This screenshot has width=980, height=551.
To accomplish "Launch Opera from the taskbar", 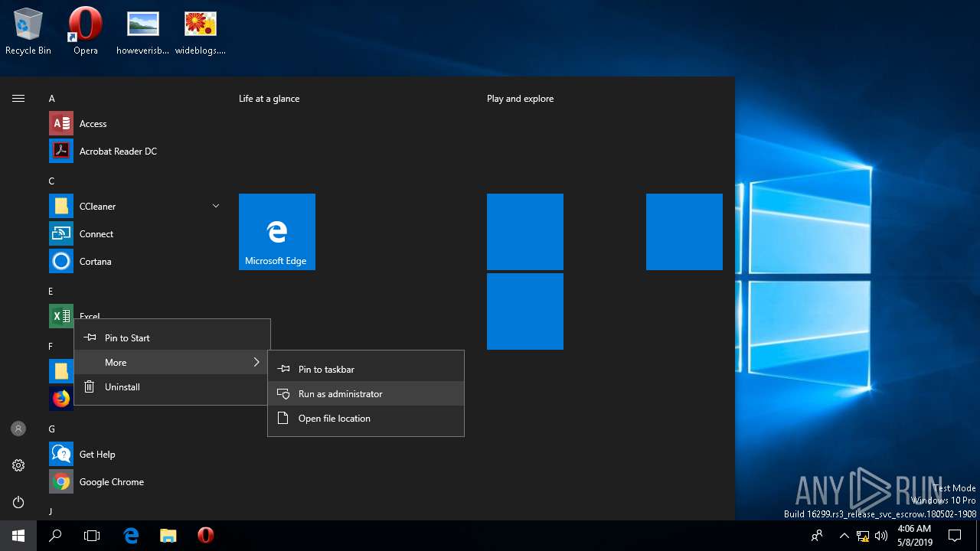I will click(205, 536).
